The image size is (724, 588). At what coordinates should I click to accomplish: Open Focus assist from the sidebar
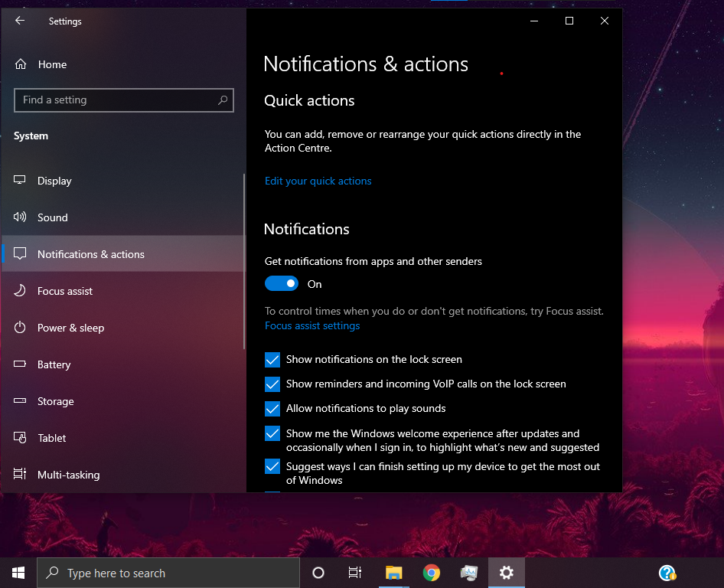(x=122, y=290)
